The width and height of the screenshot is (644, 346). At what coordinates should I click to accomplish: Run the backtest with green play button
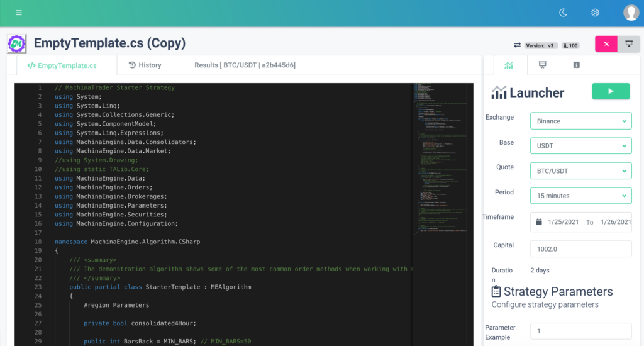[x=611, y=91]
